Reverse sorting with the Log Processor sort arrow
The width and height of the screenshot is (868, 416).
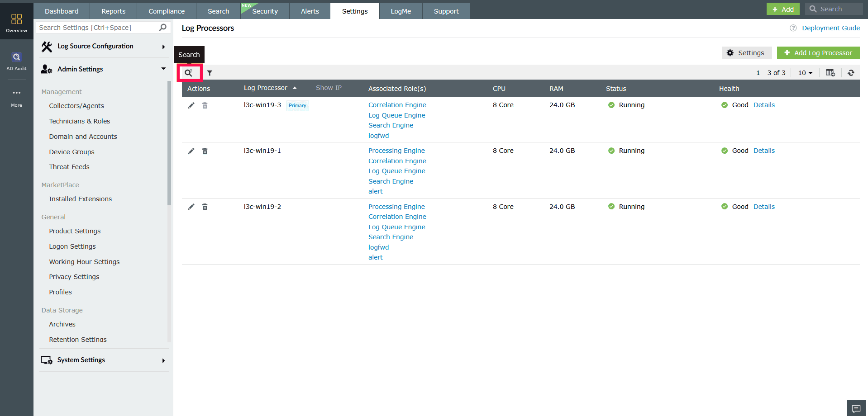pyautogui.click(x=295, y=88)
